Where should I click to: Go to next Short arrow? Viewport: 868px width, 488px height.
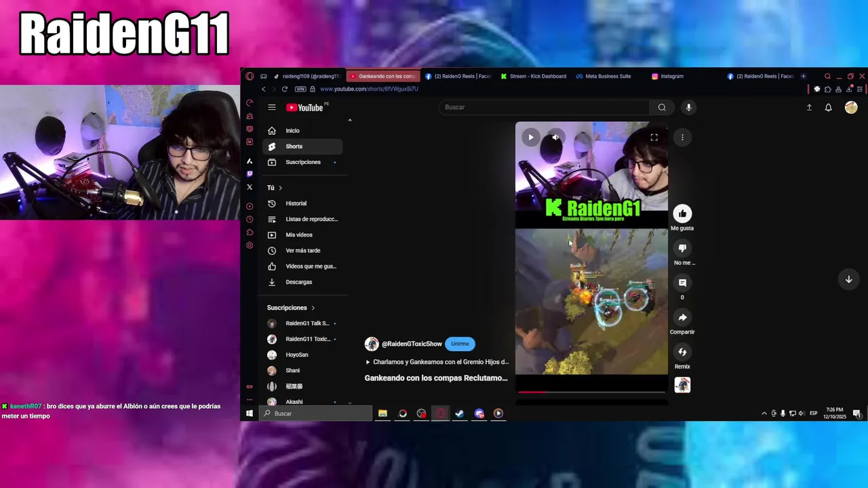point(848,279)
